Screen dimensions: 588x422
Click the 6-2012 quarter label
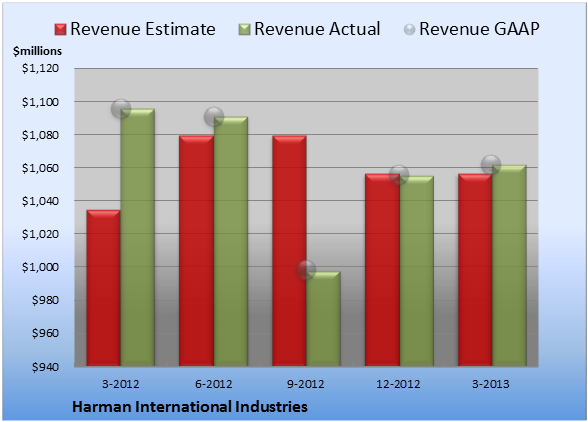(214, 384)
